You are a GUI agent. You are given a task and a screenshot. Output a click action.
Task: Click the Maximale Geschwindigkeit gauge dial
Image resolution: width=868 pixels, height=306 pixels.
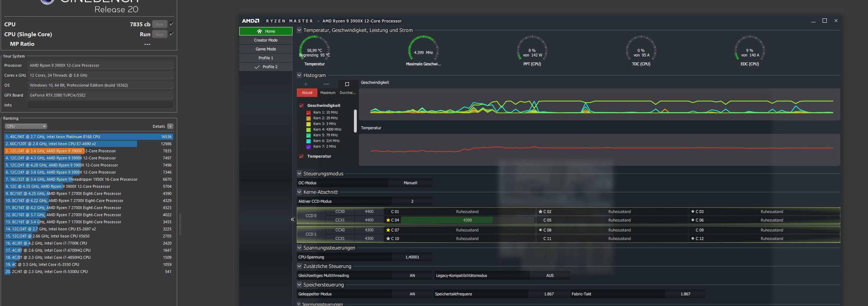(x=423, y=48)
